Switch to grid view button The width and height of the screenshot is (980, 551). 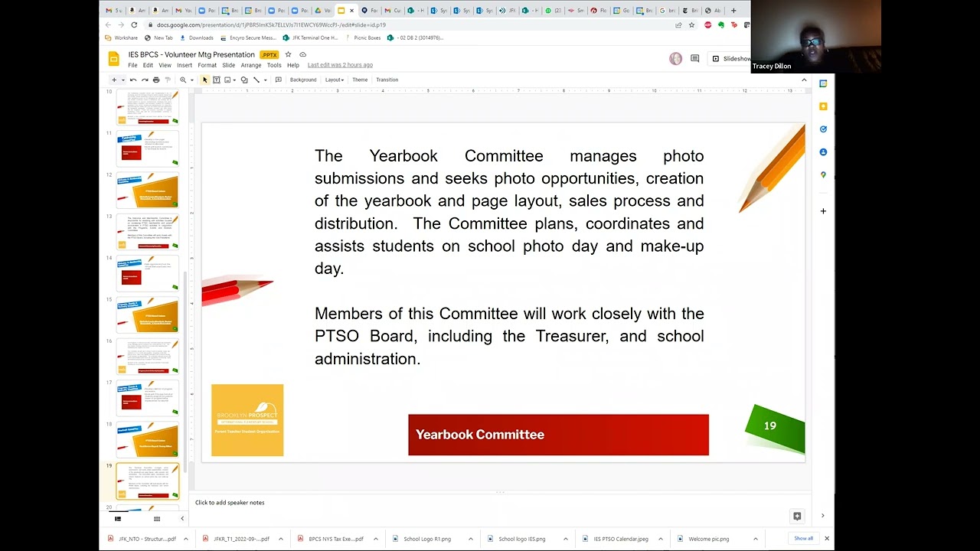tap(157, 519)
